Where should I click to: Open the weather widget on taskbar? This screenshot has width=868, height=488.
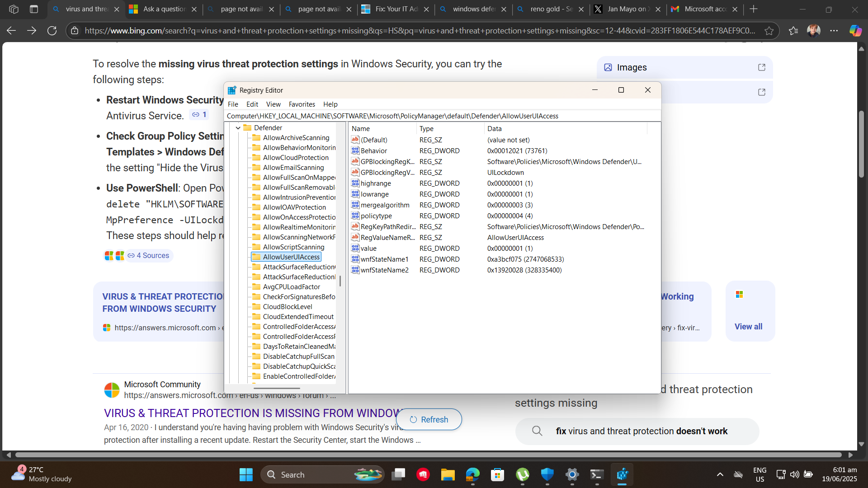tap(42, 474)
